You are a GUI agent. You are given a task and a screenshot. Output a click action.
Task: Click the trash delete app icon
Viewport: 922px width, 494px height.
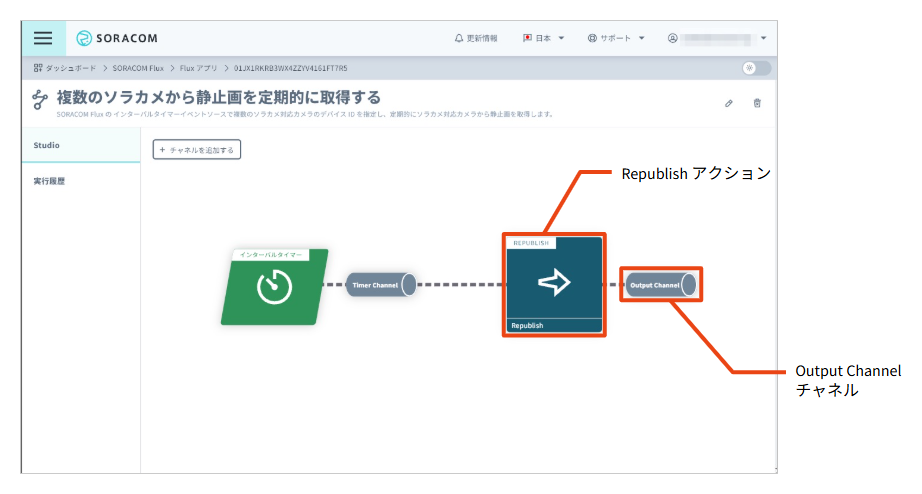coord(757,104)
